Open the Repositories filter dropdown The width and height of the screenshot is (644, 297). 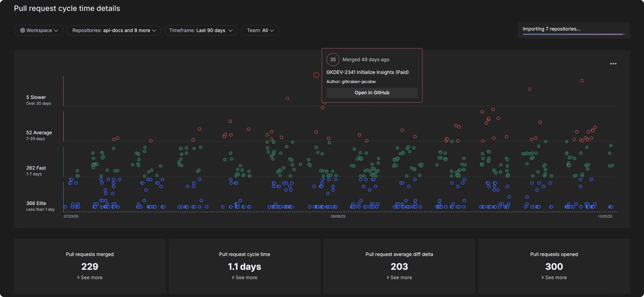[114, 30]
